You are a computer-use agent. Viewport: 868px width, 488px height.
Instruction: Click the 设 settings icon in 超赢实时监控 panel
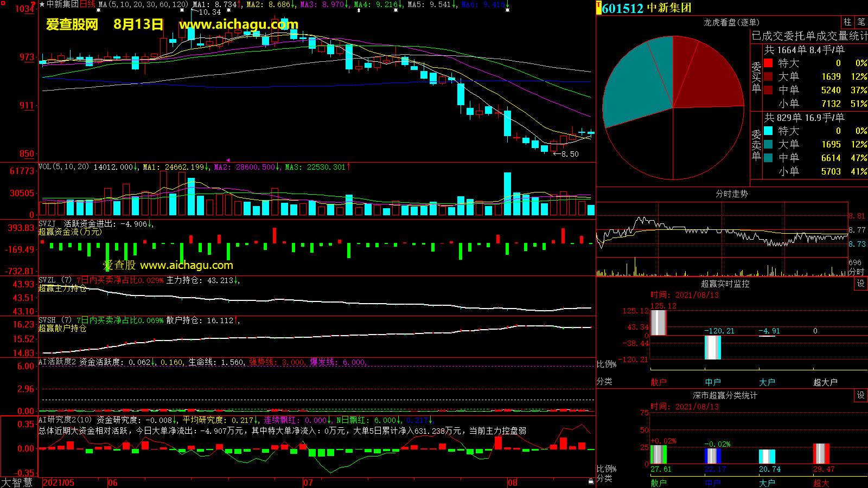[860, 284]
